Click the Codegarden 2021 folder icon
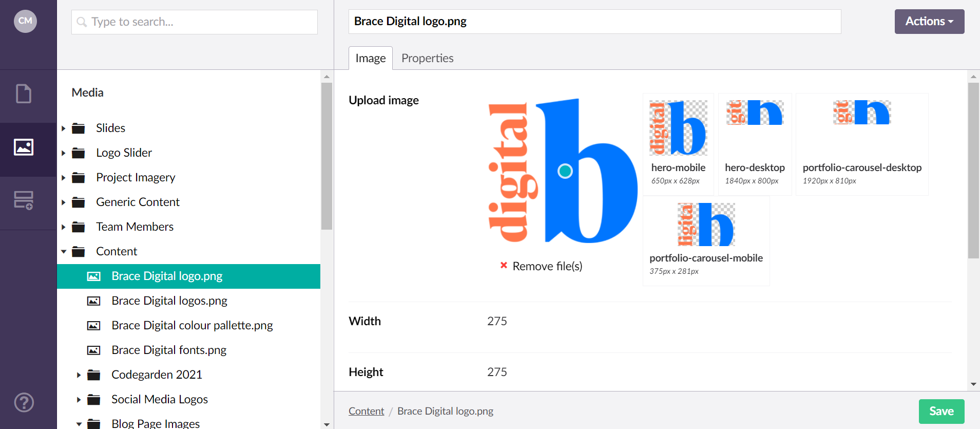The image size is (980, 429). point(94,375)
